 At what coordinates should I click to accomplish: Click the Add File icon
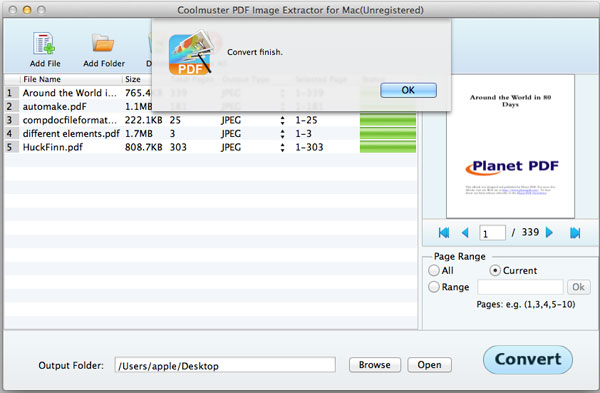coord(44,44)
